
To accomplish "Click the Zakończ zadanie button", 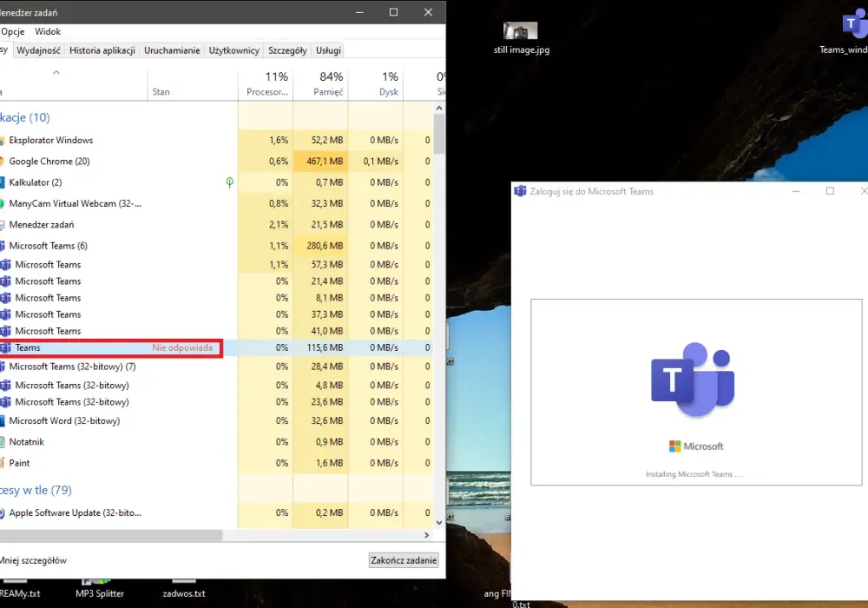I will pos(404,560).
